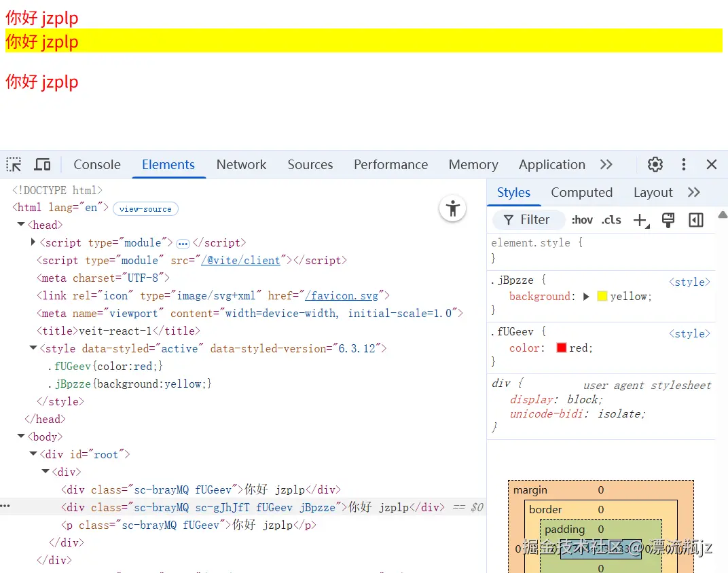728x573 pixels.
Task: Open DevTools settings gear icon
Action: [655, 164]
